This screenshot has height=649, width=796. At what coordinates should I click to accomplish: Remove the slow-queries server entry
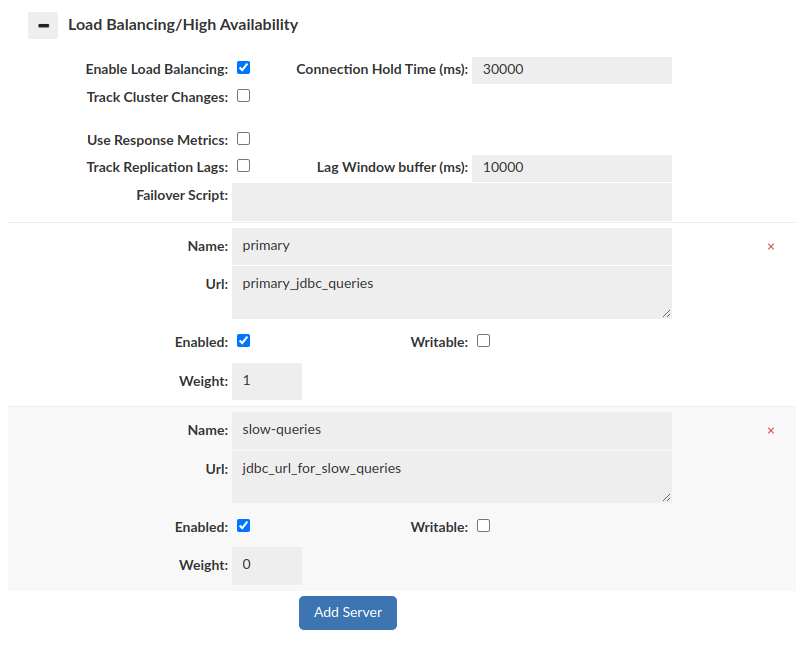point(770,430)
